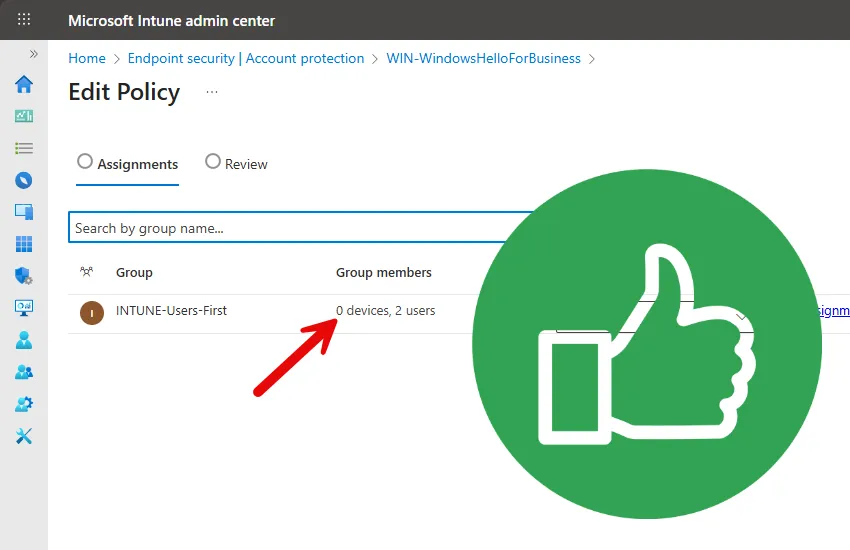This screenshot has height=550, width=850.
Task: Open All services list icon
Action: (24, 148)
